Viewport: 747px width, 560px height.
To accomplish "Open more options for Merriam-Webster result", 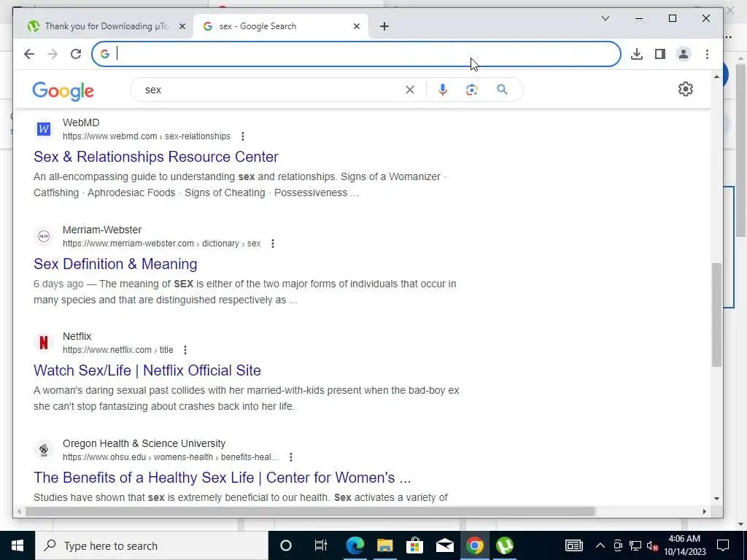I will pyautogui.click(x=273, y=244).
